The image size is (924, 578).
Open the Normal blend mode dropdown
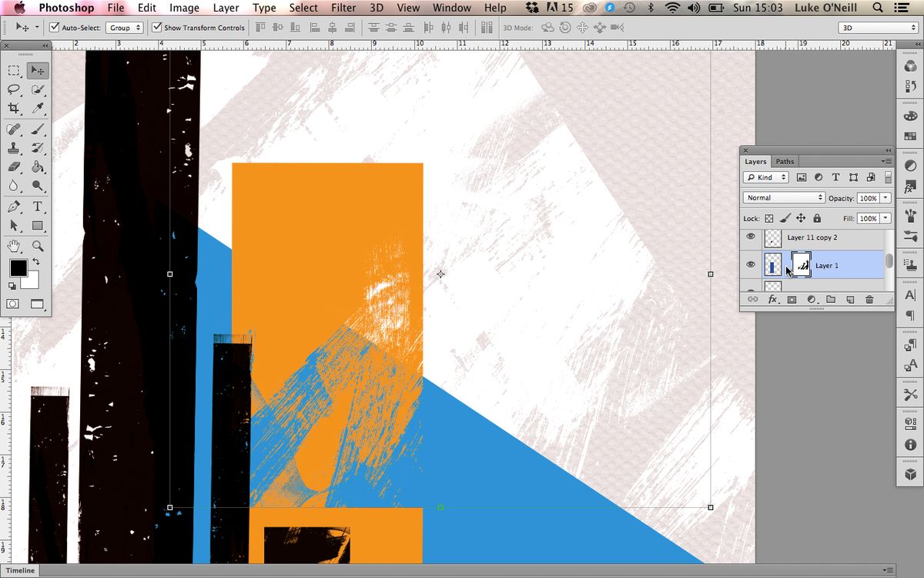point(782,197)
